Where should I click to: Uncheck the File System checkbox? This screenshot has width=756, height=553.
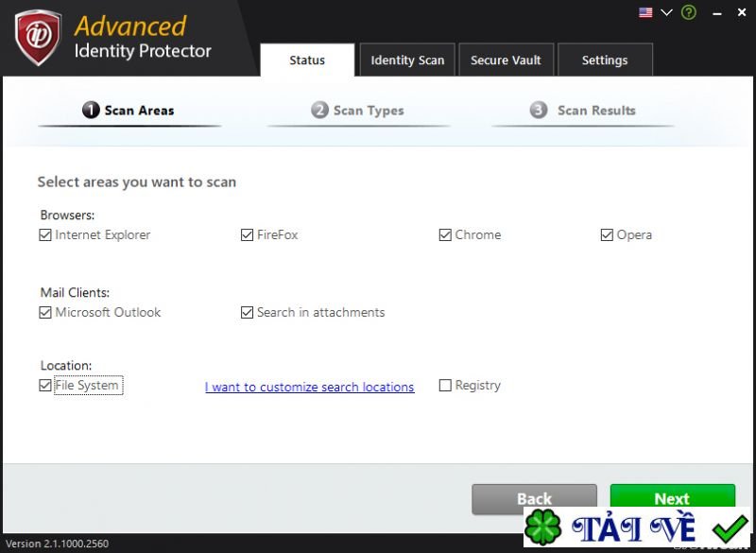pyautogui.click(x=44, y=386)
